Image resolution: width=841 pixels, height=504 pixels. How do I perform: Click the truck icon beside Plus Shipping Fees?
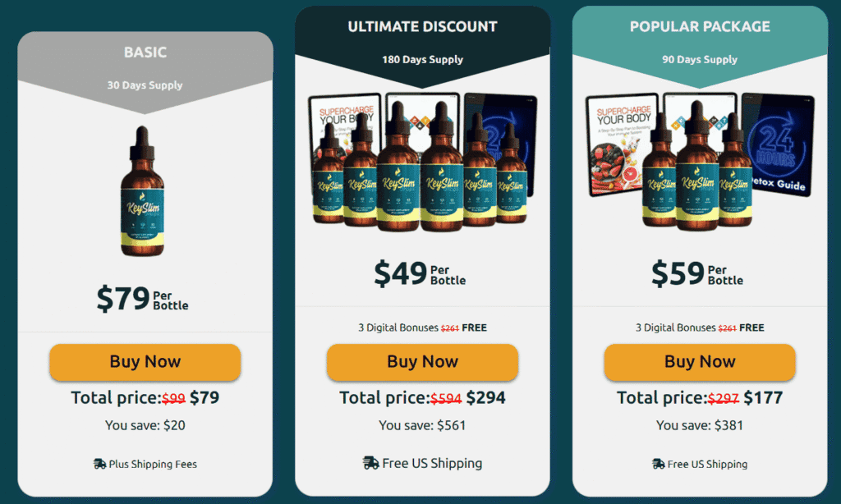99,464
